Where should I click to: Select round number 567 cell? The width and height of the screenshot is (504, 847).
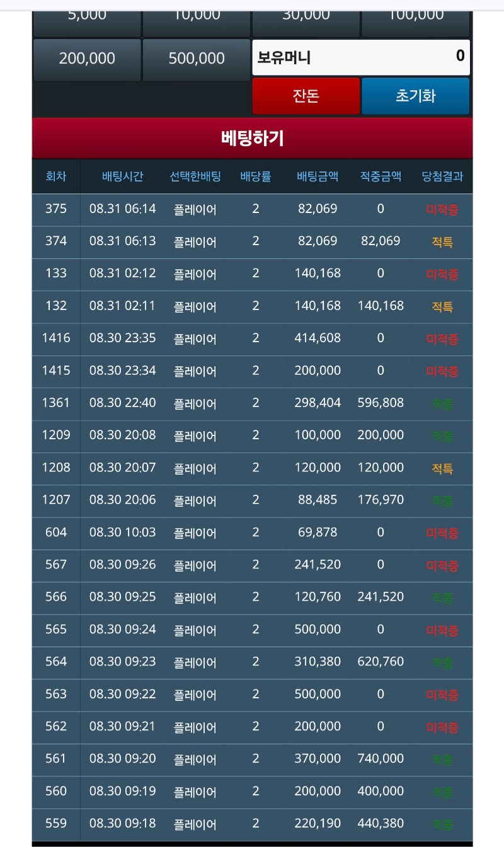click(56, 565)
